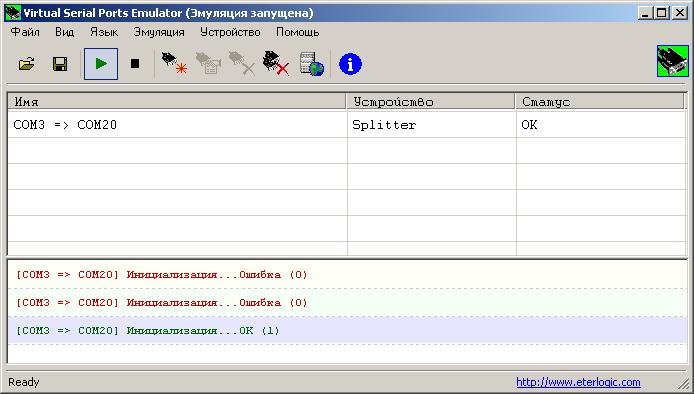This screenshot has height=394, width=694.
Task: Open the Файл menu
Action: pyautogui.click(x=25, y=32)
